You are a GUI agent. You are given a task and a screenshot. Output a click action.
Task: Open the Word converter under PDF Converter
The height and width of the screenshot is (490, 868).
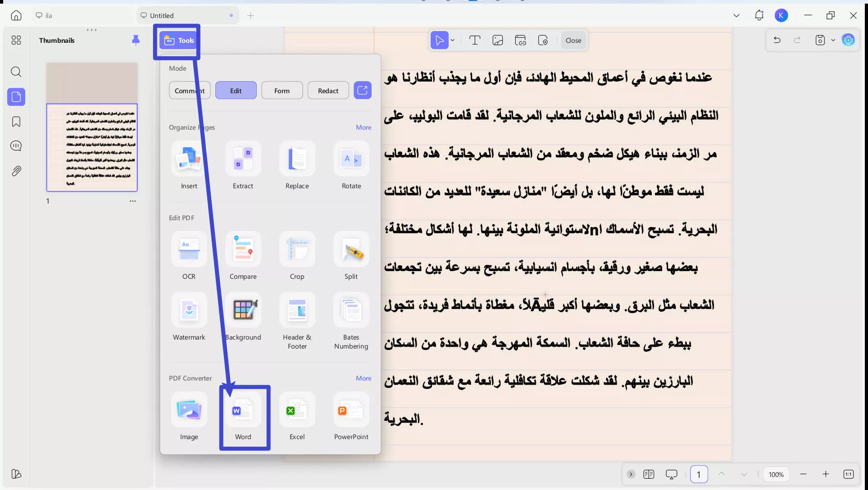point(243,416)
